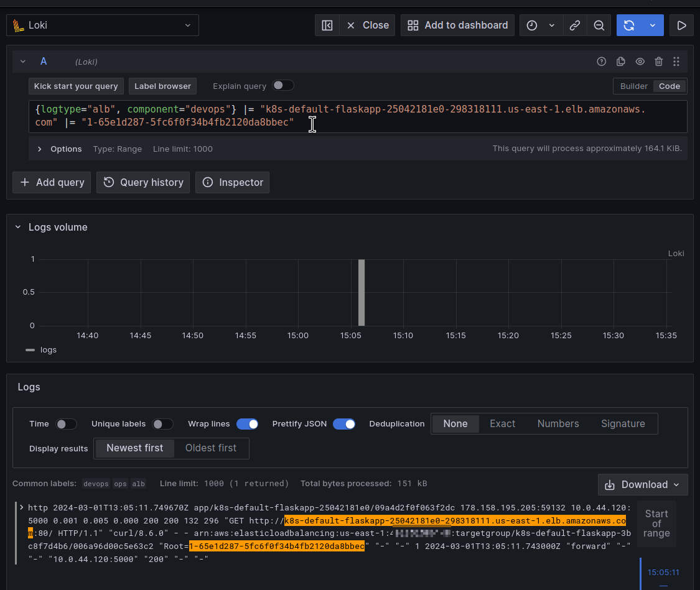The height and width of the screenshot is (590, 700).
Task: Duplicate query A
Action: [620, 62]
